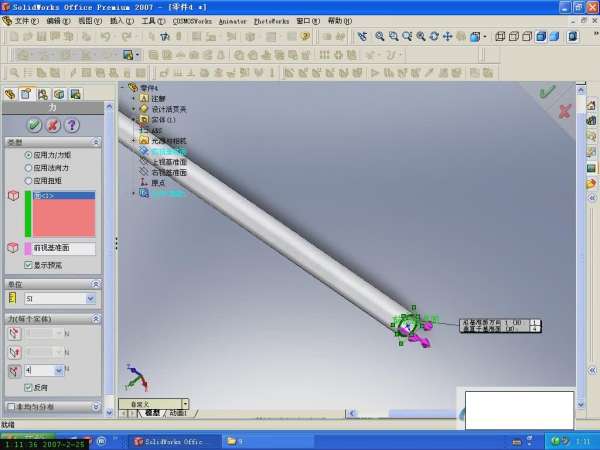
Task: Toggle the Section View icon
Action: coord(573,36)
